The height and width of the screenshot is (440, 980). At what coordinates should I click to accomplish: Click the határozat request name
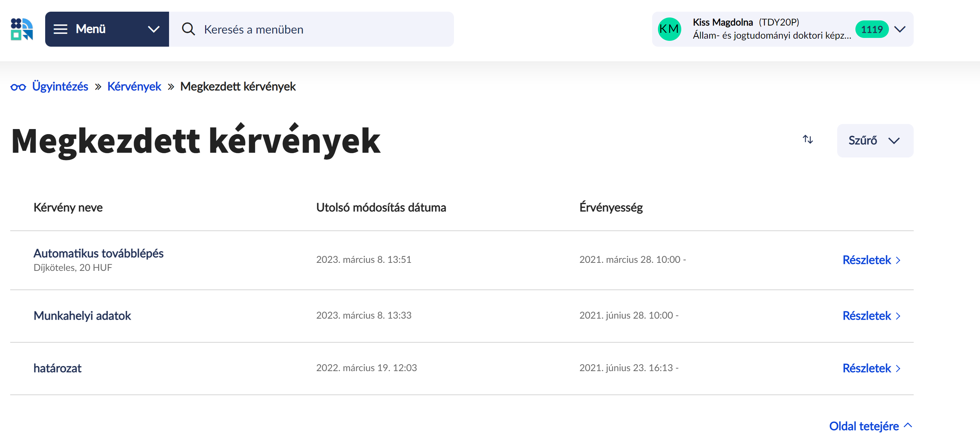pyautogui.click(x=57, y=369)
